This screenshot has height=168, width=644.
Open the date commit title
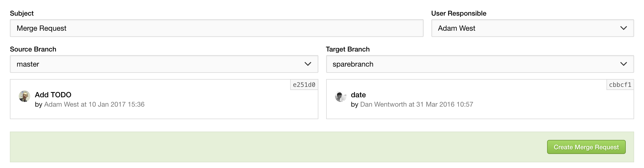(358, 95)
